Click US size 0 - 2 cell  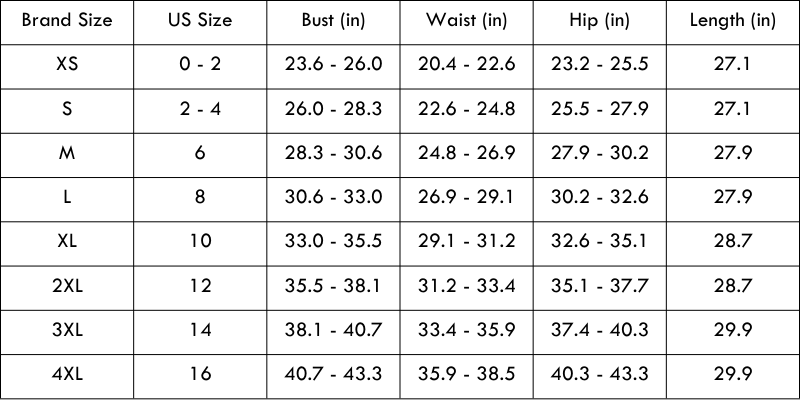(200, 65)
